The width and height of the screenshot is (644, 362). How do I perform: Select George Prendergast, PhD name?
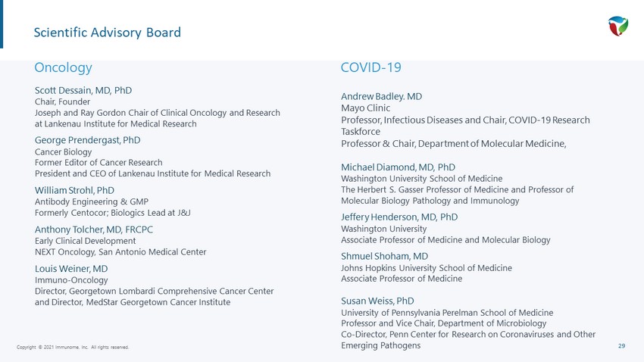tap(87, 140)
